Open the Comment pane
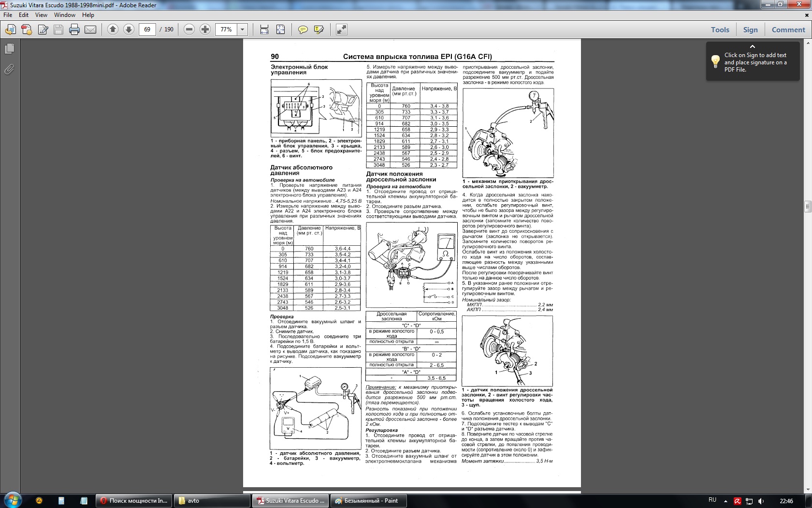The width and height of the screenshot is (812, 508). tap(788, 30)
